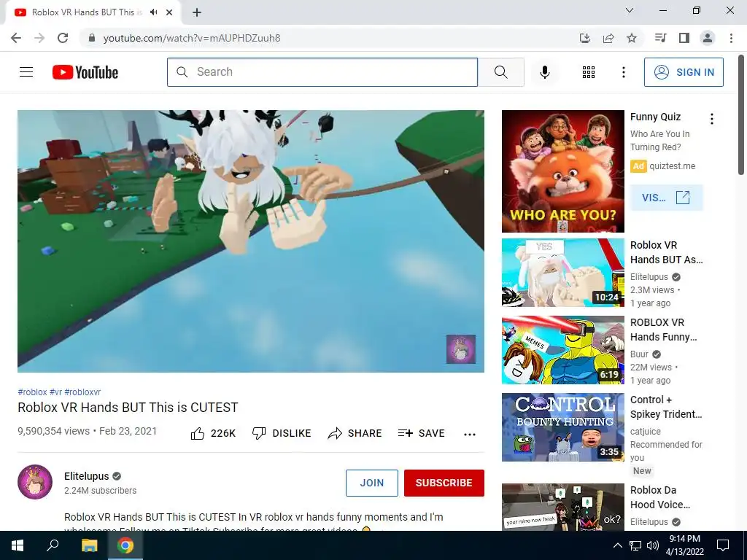View site info via padlock icon
Viewport: 747px width, 560px height.
92,38
